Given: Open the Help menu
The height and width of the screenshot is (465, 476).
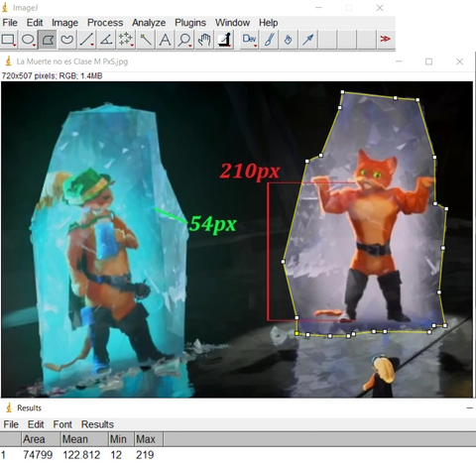Looking at the screenshot, I should coord(268,23).
